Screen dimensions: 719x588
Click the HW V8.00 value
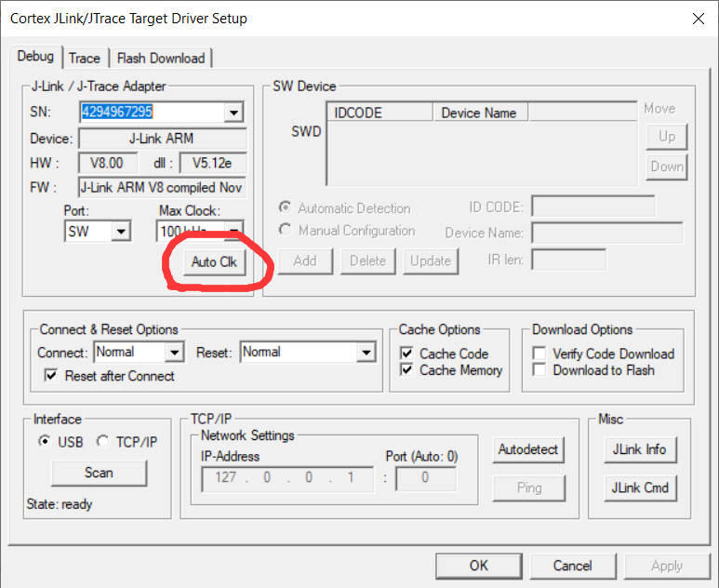(108, 163)
